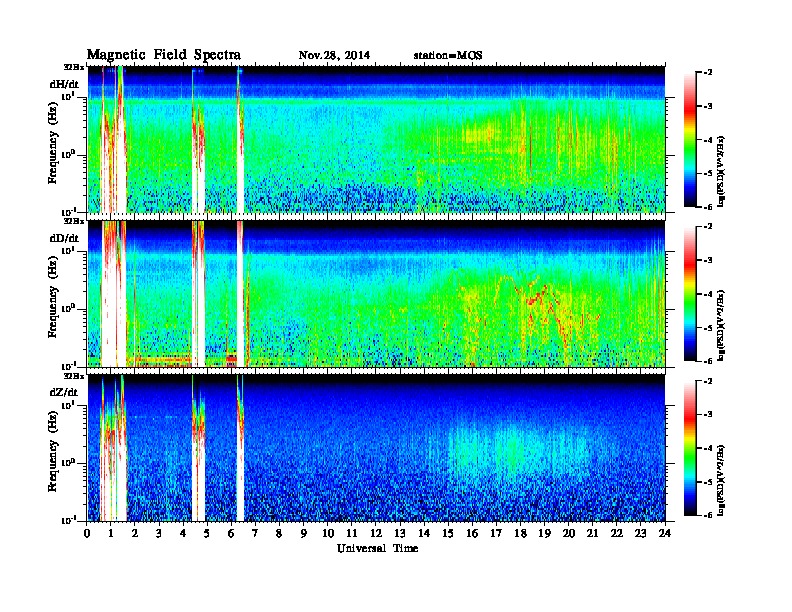Viewport: 792px width, 612px height.
Task: Click the "station=MOS" label
Action: 448,56
